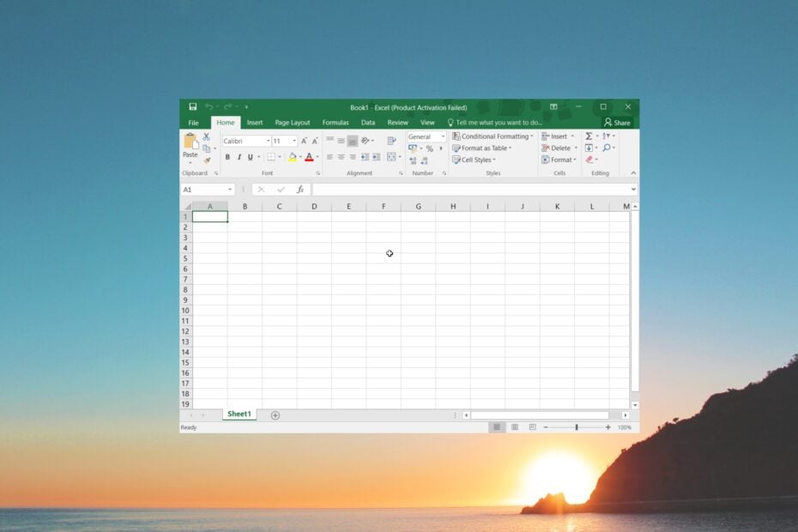Toggle Bold formatting
This screenshot has width=798, height=532.
[227, 157]
